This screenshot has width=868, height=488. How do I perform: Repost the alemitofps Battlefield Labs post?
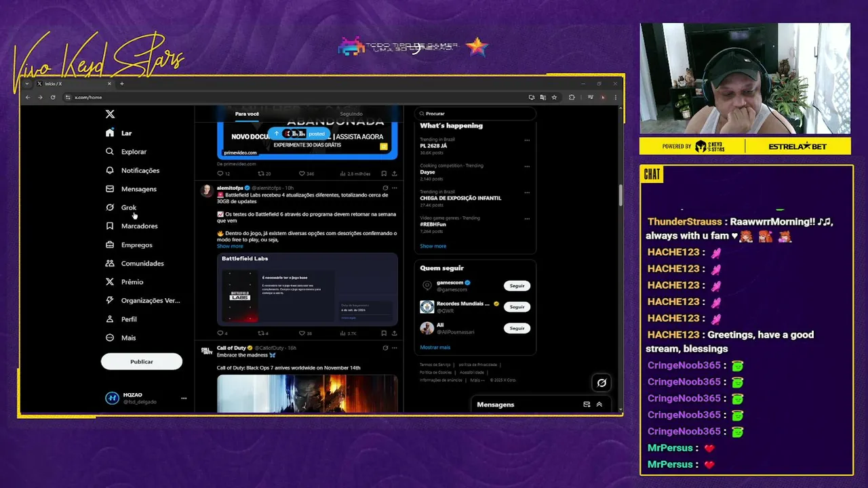pyautogui.click(x=261, y=333)
